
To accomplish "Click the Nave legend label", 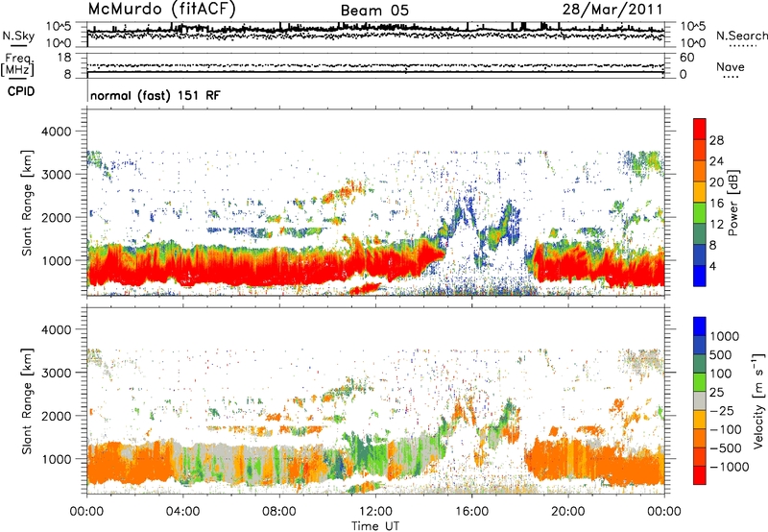I will click(731, 66).
